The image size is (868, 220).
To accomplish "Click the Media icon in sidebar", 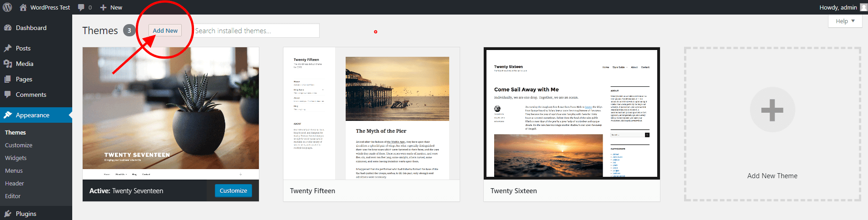I will (8, 64).
